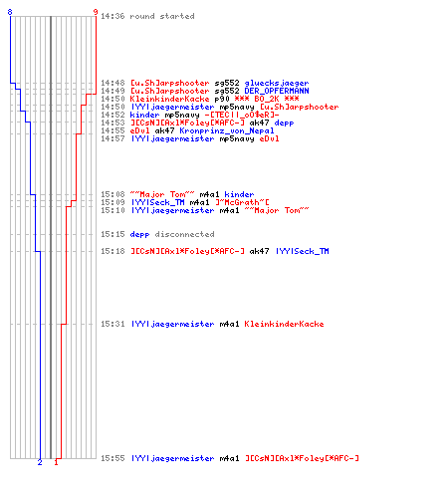Click ]~McGrath~[ player name

(x=242, y=202)
